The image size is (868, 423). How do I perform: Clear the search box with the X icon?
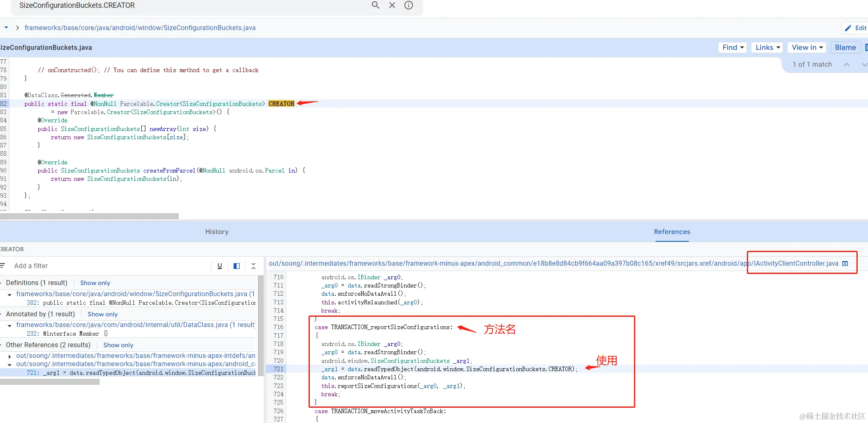tap(392, 5)
